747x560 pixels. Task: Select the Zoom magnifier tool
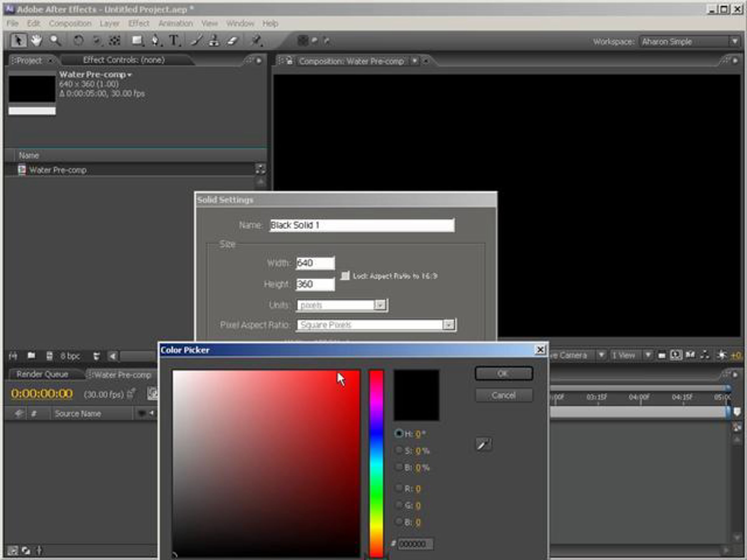56,41
